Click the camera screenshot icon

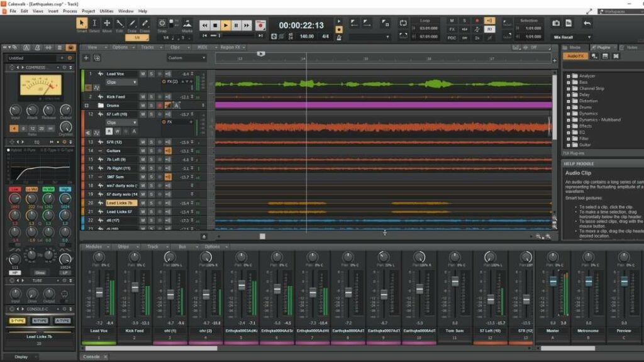pos(556,23)
